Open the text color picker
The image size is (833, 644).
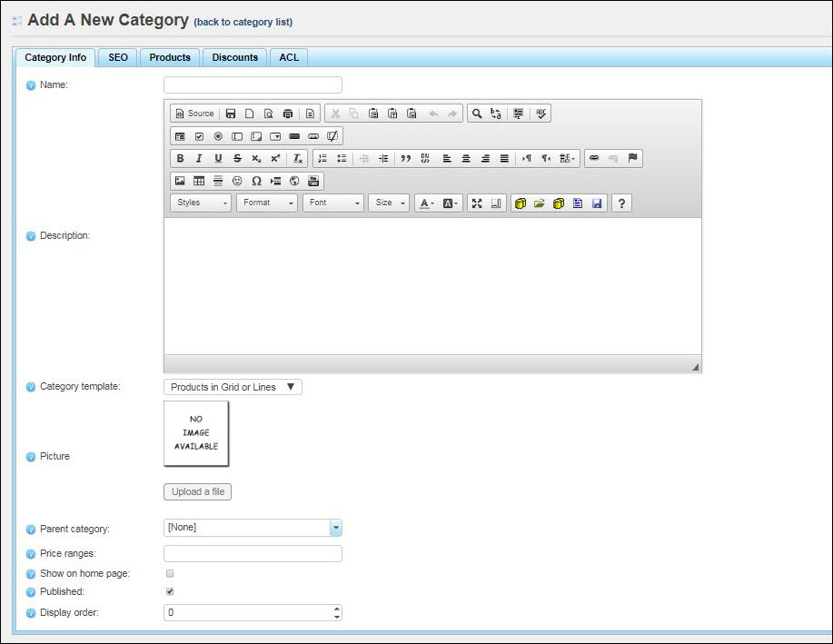point(425,203)
